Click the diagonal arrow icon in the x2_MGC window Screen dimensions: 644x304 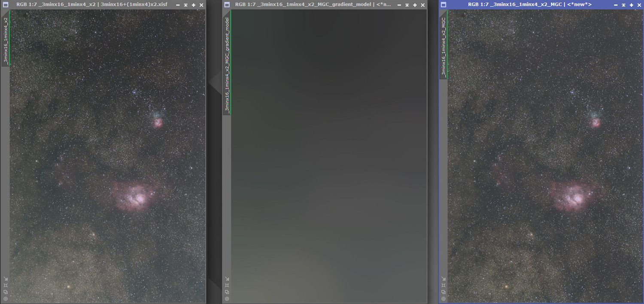click(443, 279)
